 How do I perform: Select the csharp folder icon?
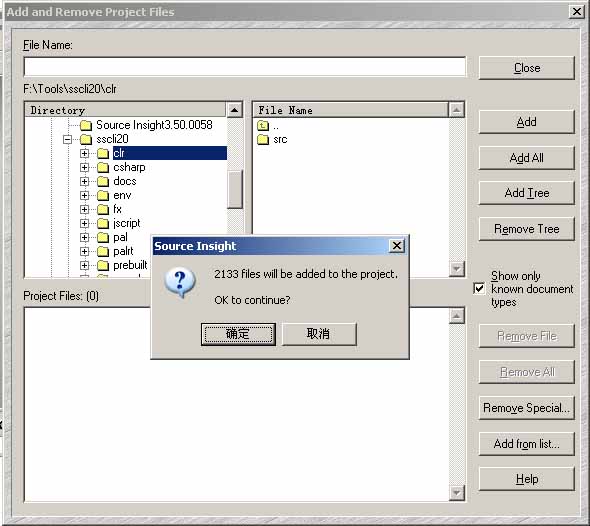tap(103, 167)
